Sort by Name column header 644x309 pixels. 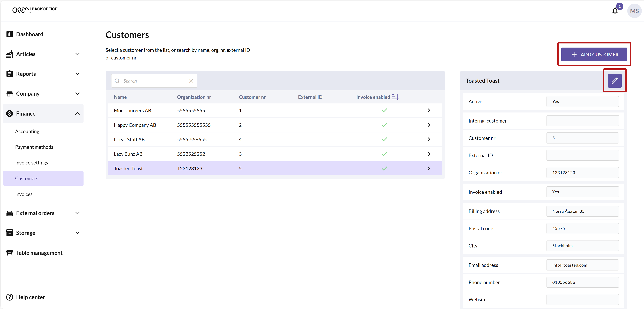point(120,97)
